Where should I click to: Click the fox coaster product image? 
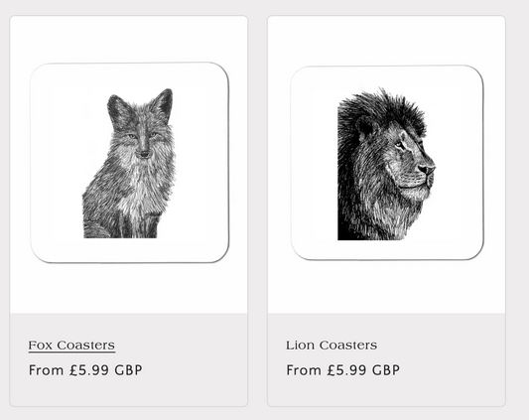click(x=130, y=163)
